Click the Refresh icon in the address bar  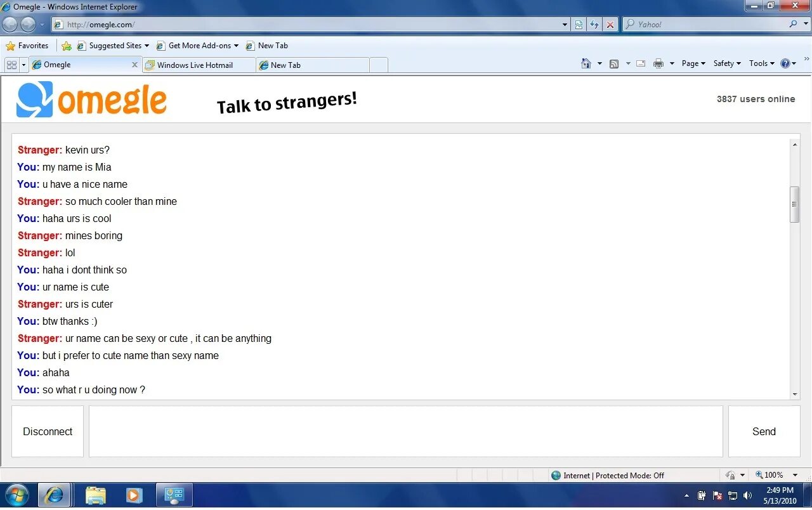tap(594, 24)
